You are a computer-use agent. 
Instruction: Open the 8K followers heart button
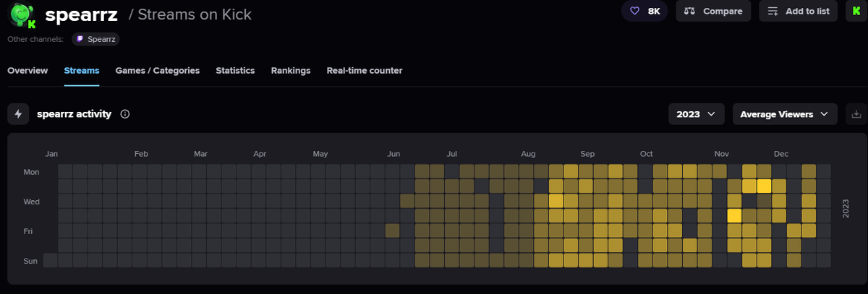coord(645,11)
